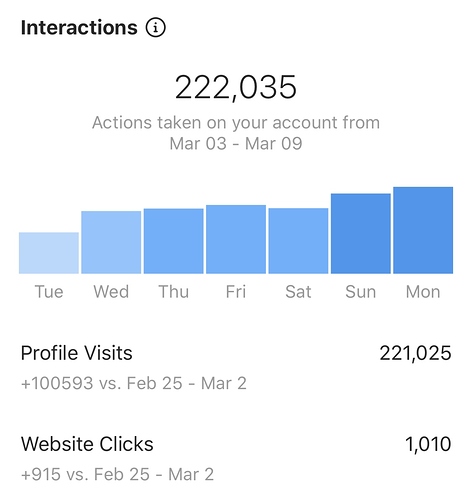472x500 pixels.
Task: Click the Tue day label
Action: (x=49, y=292)
